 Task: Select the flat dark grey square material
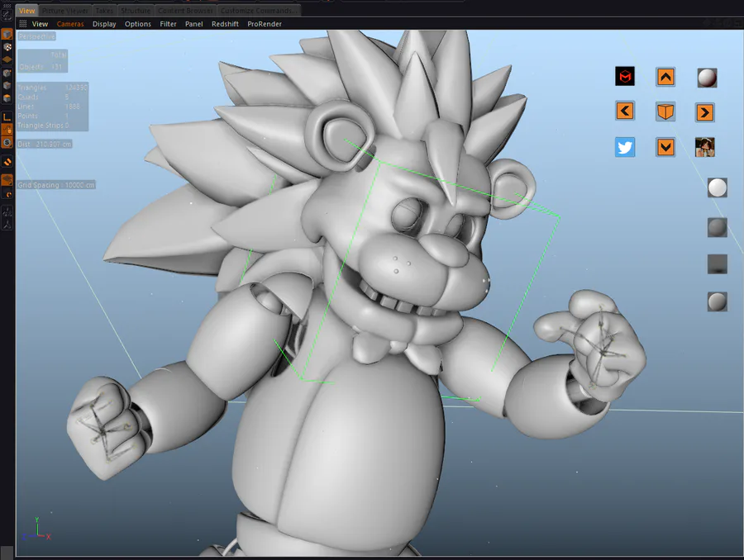[718, 264]
